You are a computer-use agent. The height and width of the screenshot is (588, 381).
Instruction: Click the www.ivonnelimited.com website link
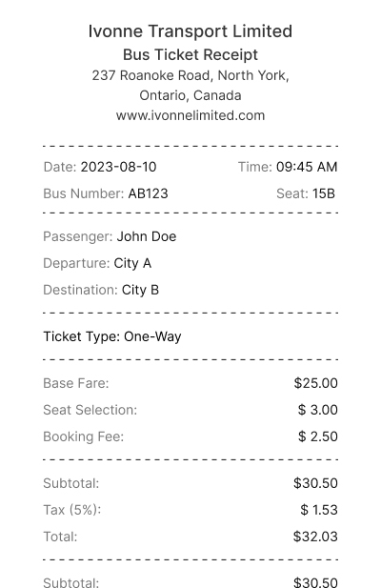click(190, 115)
